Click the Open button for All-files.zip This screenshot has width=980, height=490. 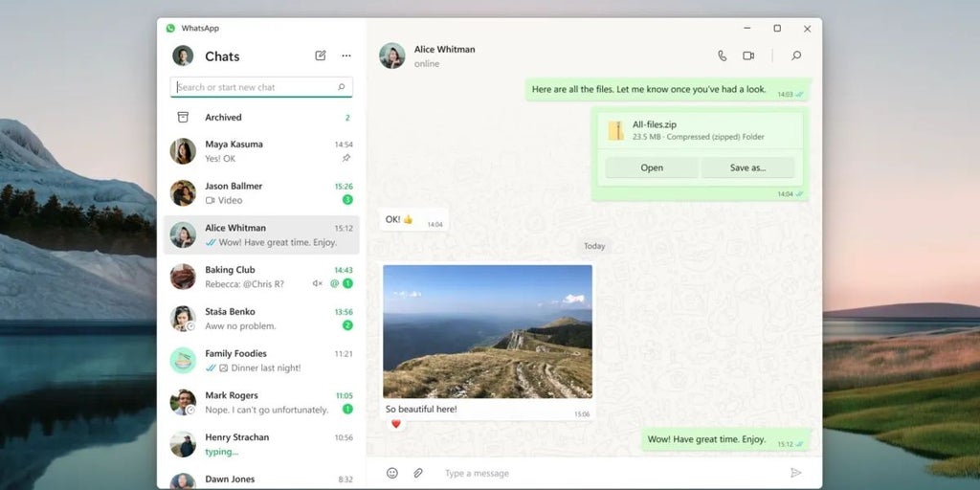coord(652,167)
